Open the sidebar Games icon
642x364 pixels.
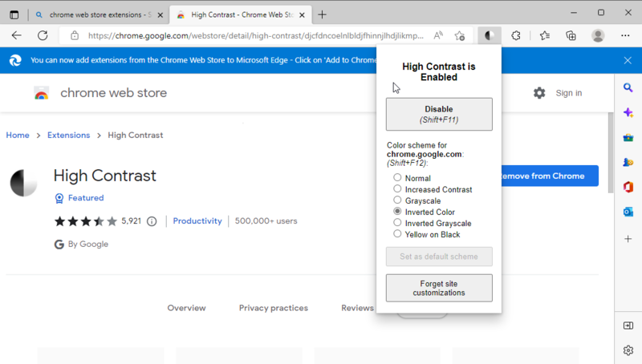click(x=628, y=163)
